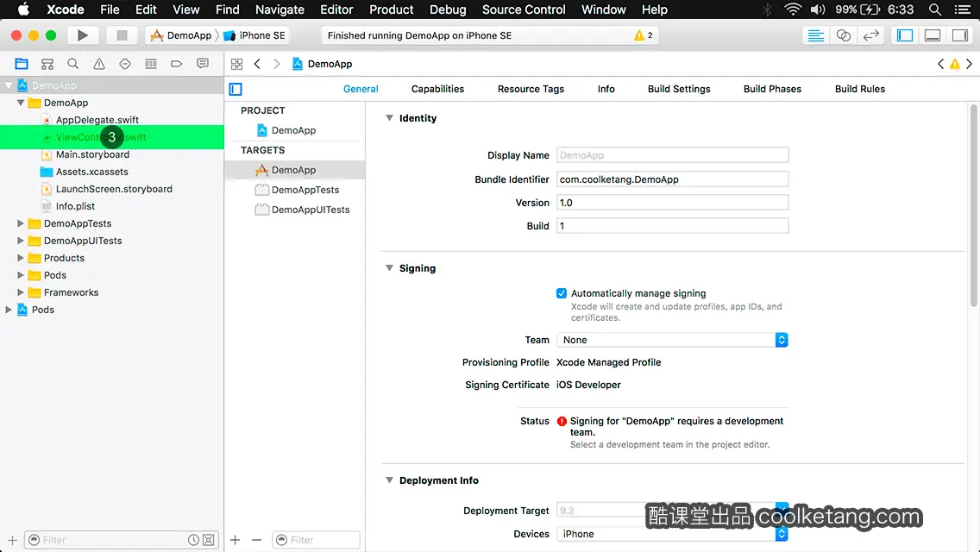This screenshot has height=552, width=980.
Task: Expand the Frameworks folder
Action: [x=21, y=292]
